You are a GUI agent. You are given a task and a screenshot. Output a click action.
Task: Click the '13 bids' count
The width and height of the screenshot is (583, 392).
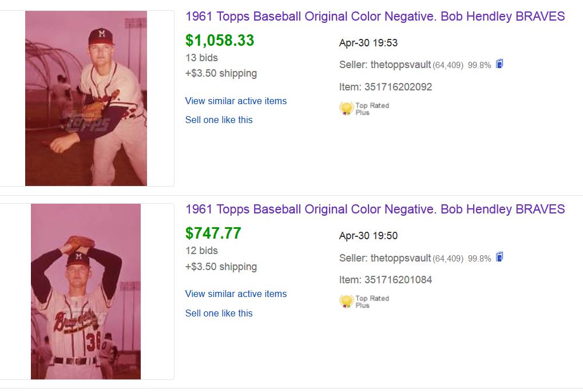tap(201, 57)
